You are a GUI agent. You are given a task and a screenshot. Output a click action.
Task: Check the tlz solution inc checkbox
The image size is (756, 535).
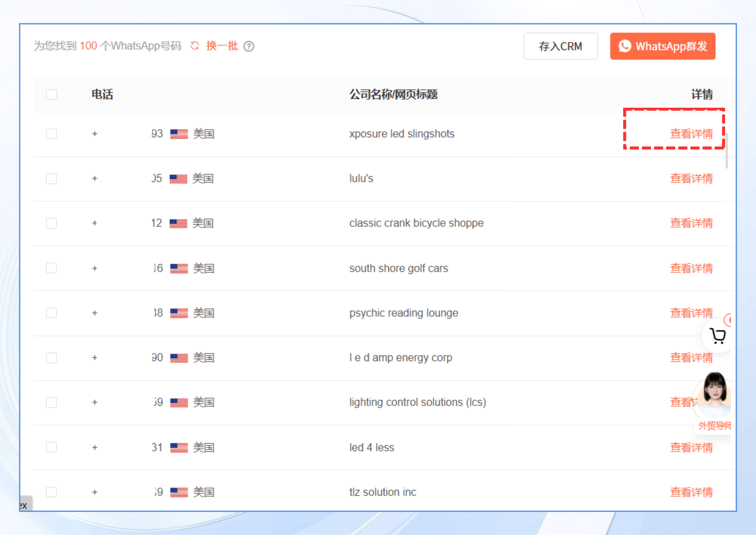[51, 492]
